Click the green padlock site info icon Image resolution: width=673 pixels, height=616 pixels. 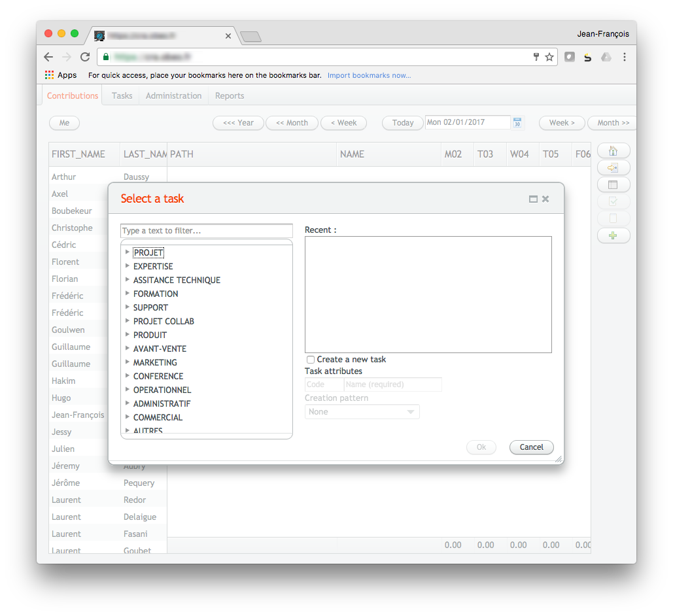pyautogui.click(x=106, y=57)
